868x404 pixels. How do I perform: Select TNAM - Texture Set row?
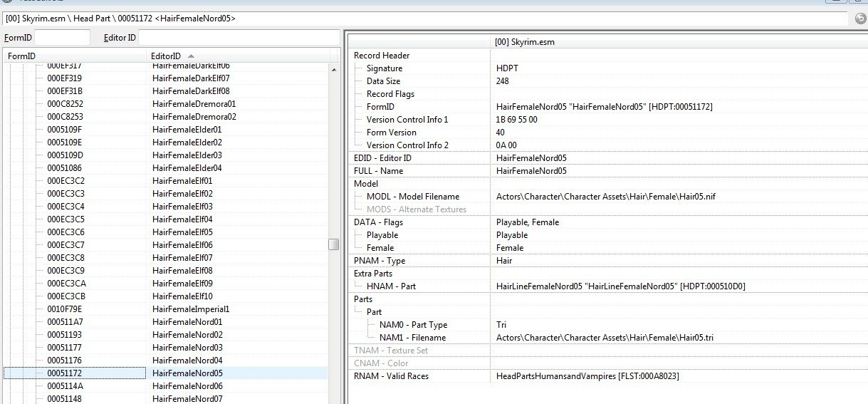tap(610, 351)
